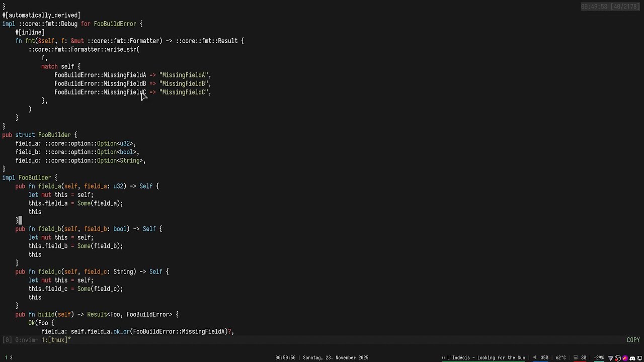Image resolution: width=644 pixels, height=362 pixels.
Task: Click this.field_b = Some(field_b) statement
Action: pos(75,246)
